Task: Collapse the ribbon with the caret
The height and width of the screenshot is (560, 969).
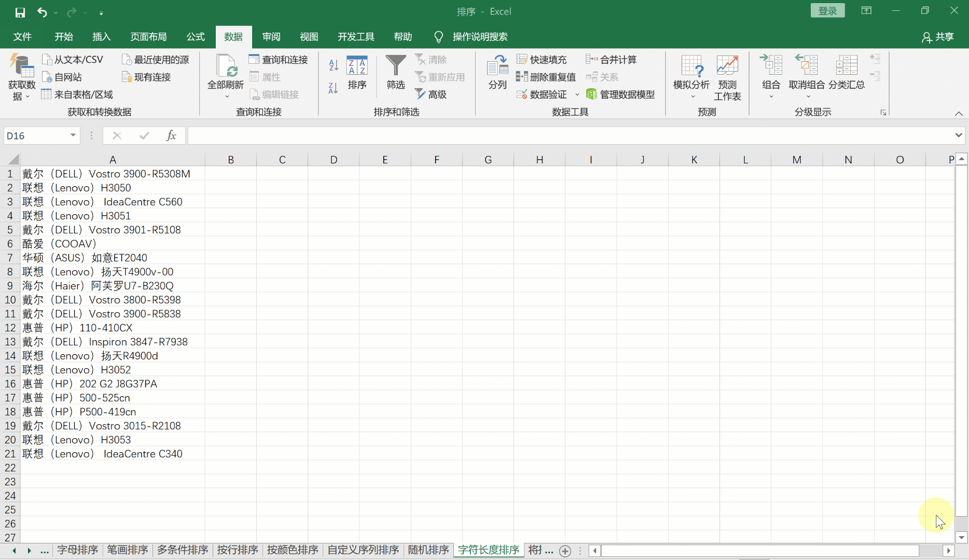Action: click(959, 114)
